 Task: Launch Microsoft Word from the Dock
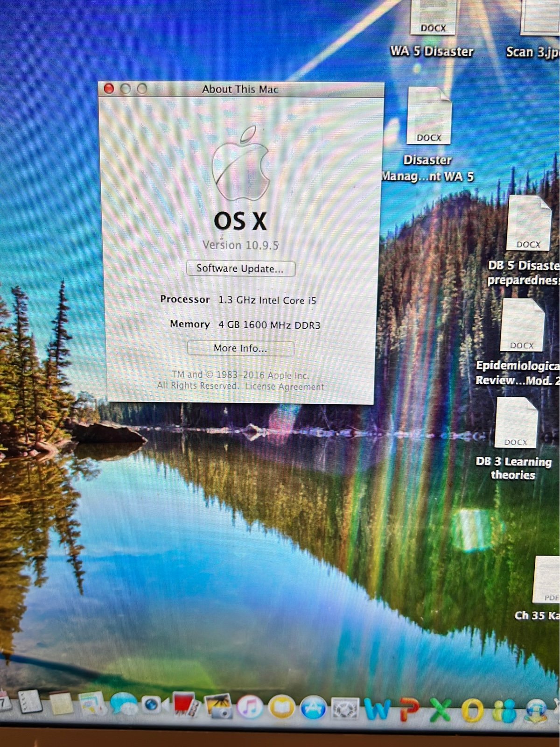(378, 710)
